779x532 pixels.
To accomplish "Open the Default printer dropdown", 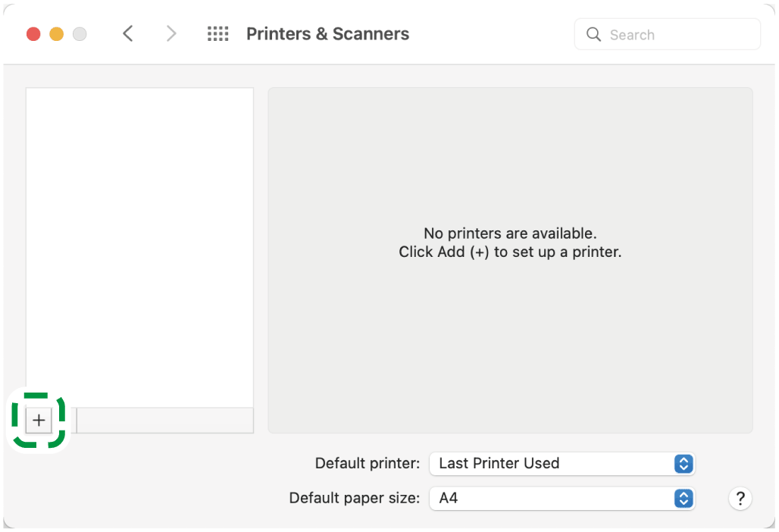I will (x=561, y=463).
